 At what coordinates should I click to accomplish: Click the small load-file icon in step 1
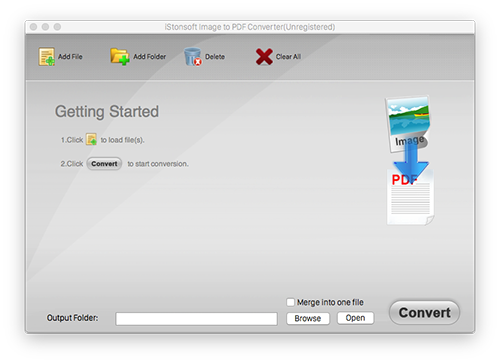[91, 139]
